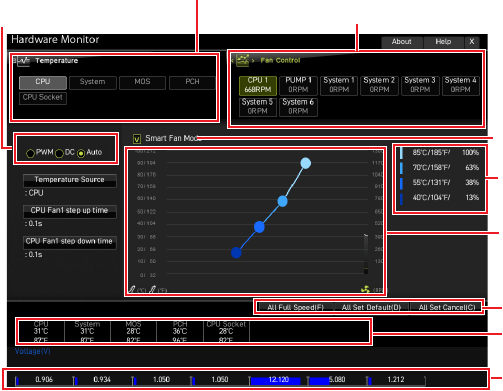Select the System temperature button
This screenshot has height=391, width=503.
tap(93, 82)
